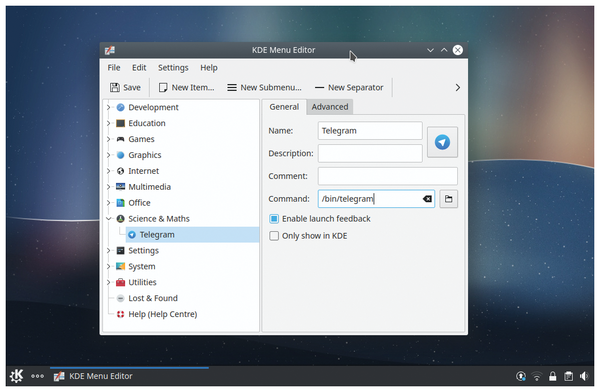
Task: Expand the Settings category in tree
Action: click(109, 250)
